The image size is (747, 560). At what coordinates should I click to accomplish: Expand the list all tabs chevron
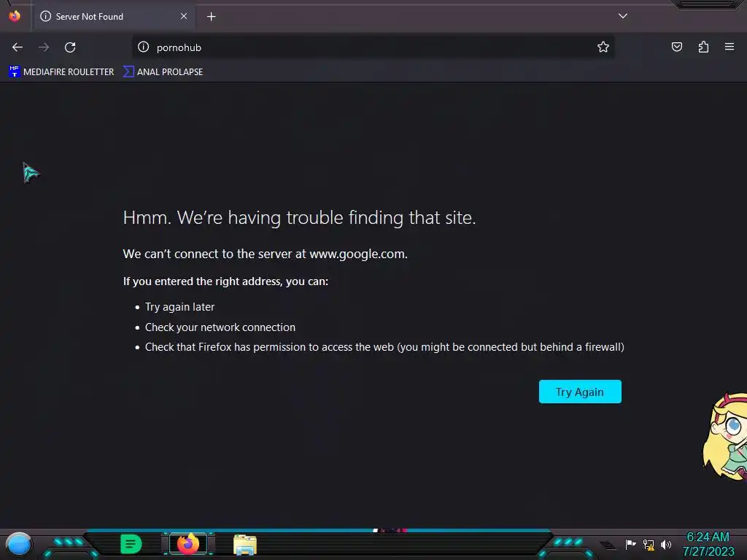point(623,16)
